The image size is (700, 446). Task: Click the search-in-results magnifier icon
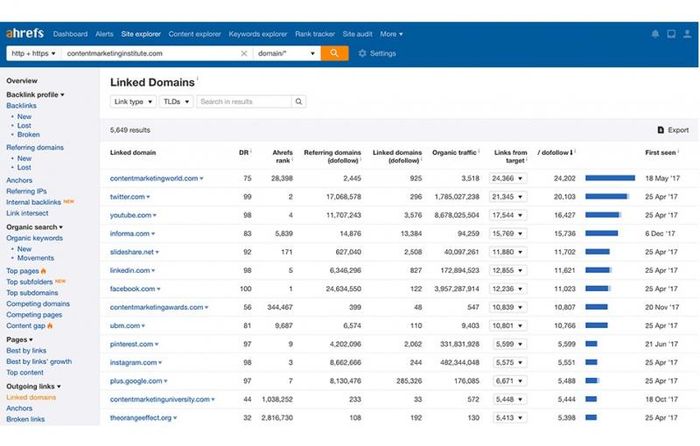click(x=299, y=102)
